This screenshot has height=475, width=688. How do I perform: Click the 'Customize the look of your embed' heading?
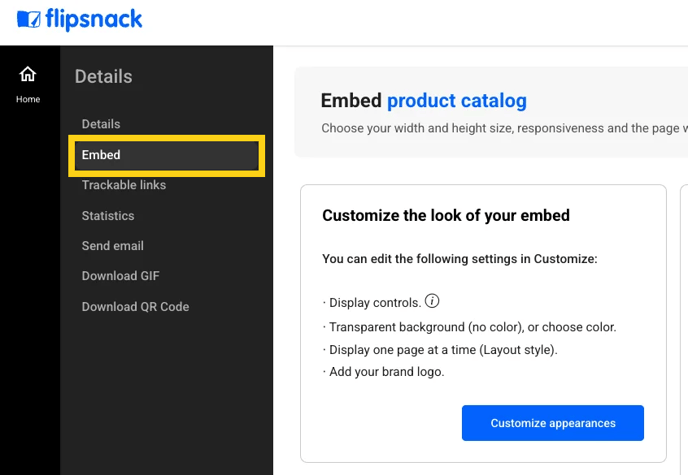tap(446, 216)
